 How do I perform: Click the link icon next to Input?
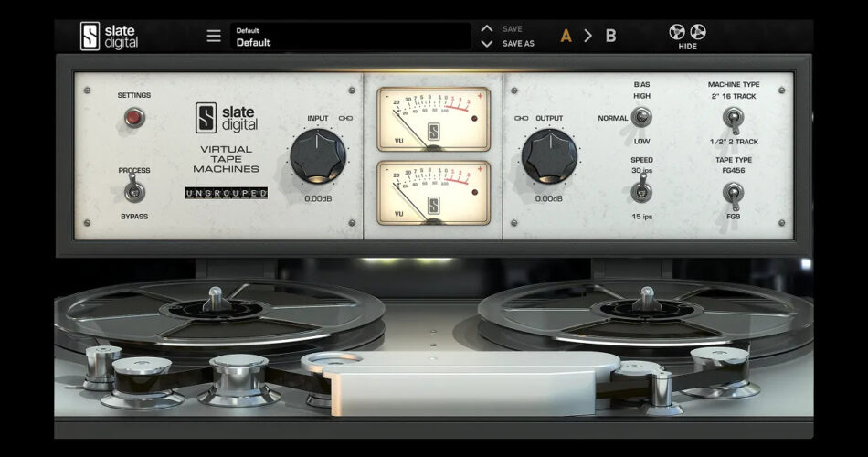[x=345, y=118]
